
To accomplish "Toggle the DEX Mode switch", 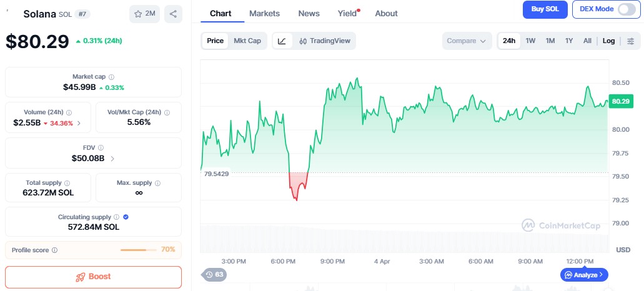I will [625, 9].
